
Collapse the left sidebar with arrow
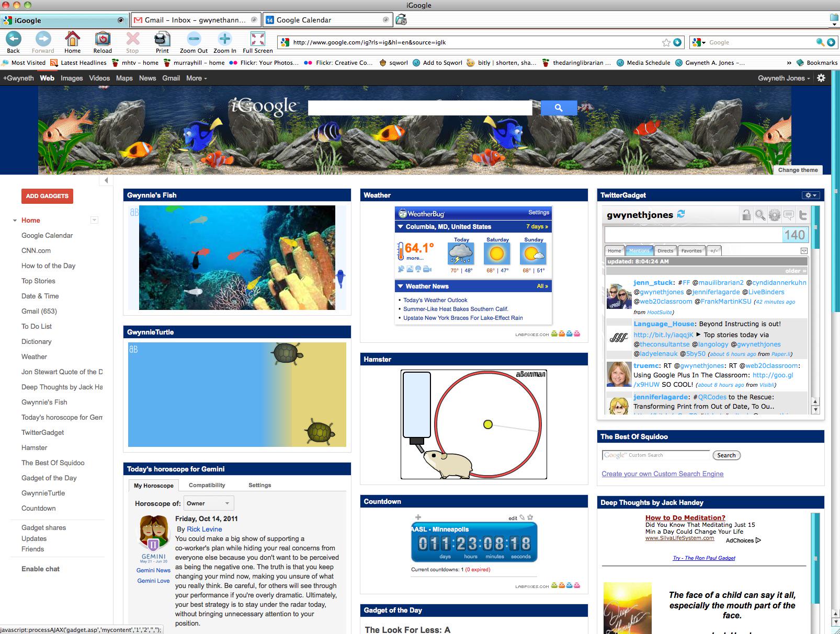coord(106,180)
